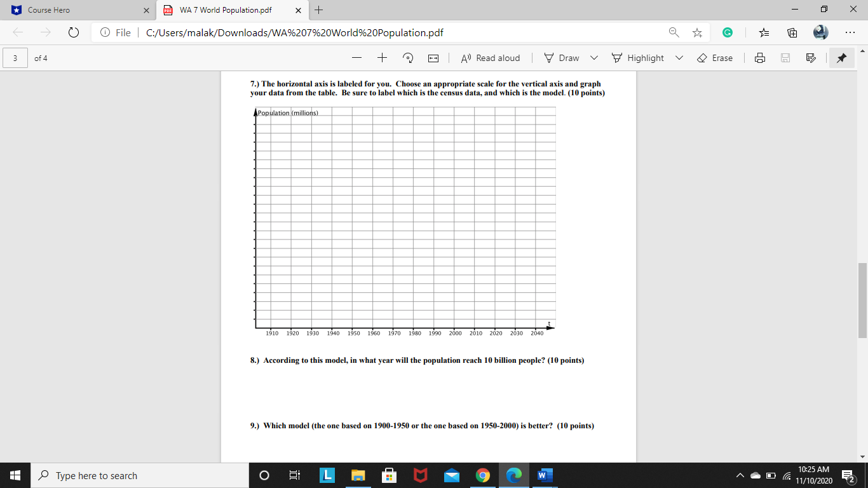The height and width of the screenshot is (488, 868).
Task: Rotate the PDF page
Action: pyautogui.click(x=408, y=58)
